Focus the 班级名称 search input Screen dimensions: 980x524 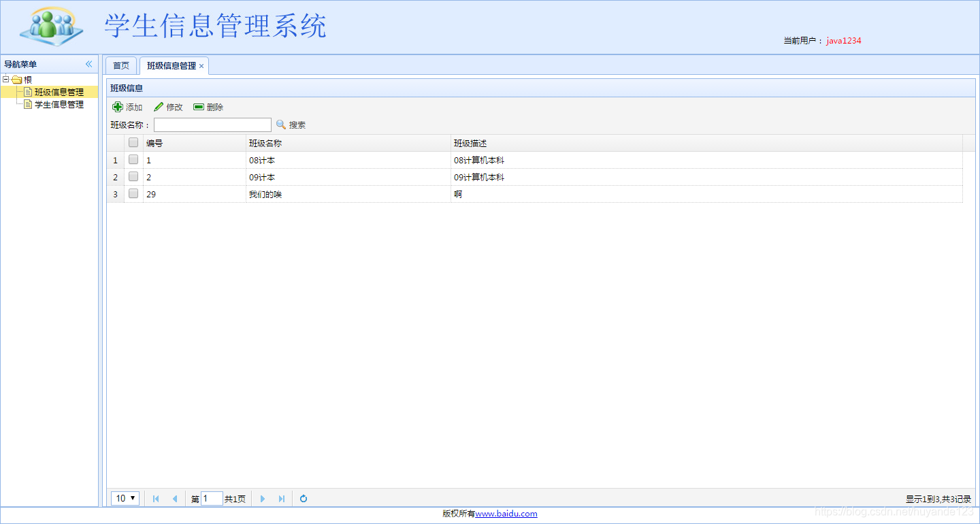point(212,125)
